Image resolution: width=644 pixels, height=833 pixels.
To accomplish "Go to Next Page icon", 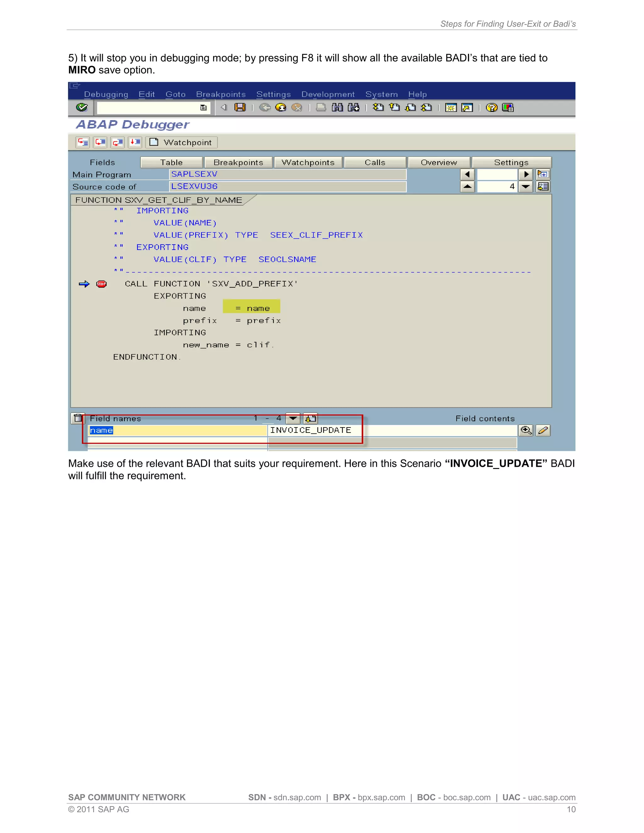I will [410, 108].
